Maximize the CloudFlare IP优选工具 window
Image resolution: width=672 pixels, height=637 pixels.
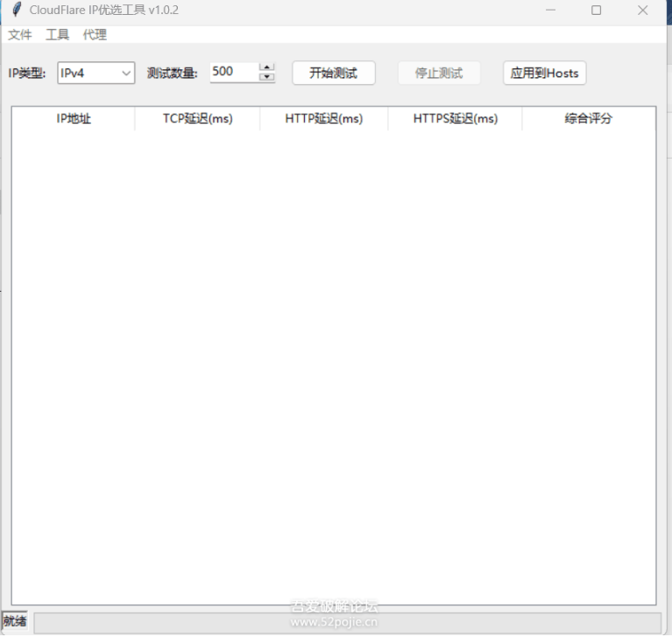(x=596, y=11)
